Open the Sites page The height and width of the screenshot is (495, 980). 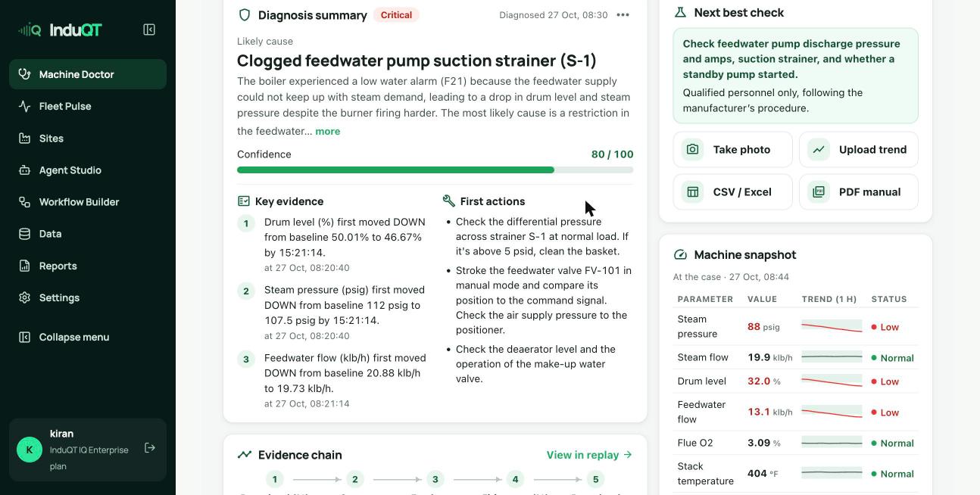pyautogui.click(x=88, y=139)
